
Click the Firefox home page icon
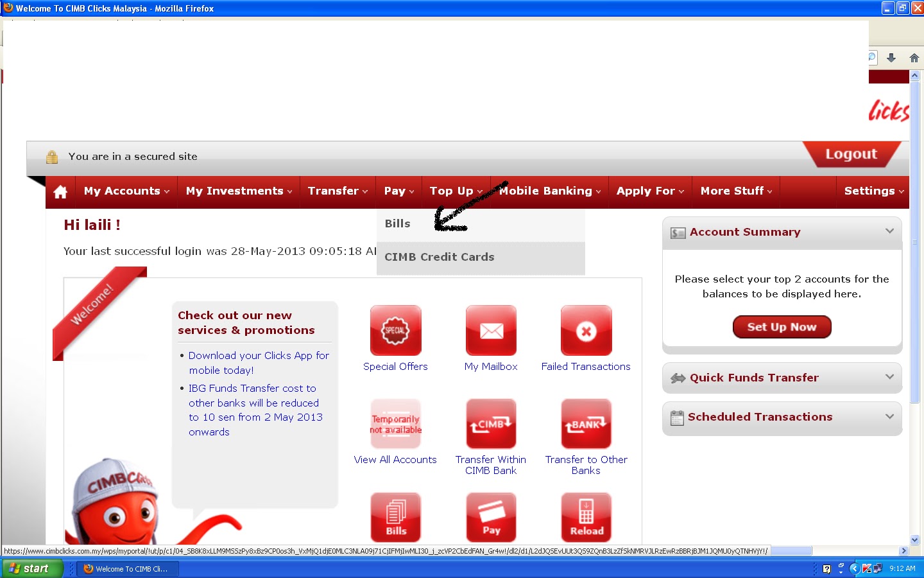(x=914, y=58)
